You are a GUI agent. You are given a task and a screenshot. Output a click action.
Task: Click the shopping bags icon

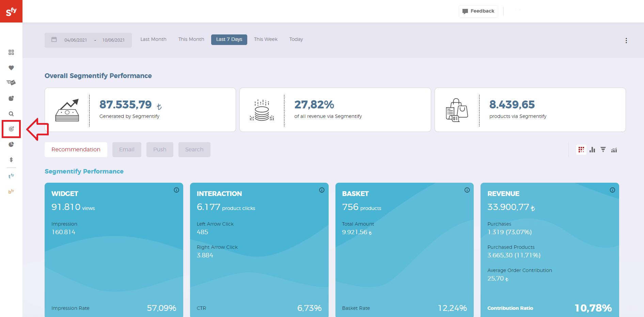457,110
